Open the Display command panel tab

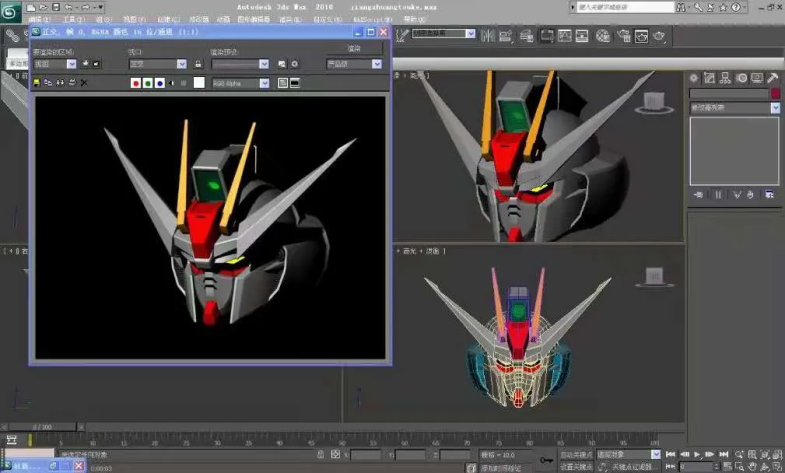pyautogui.click(x=757, y=78)
